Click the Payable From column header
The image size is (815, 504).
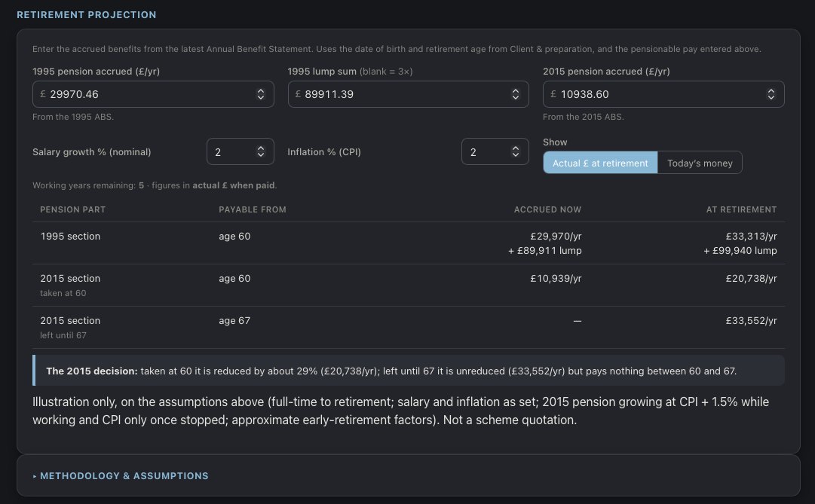pos(253,209)
